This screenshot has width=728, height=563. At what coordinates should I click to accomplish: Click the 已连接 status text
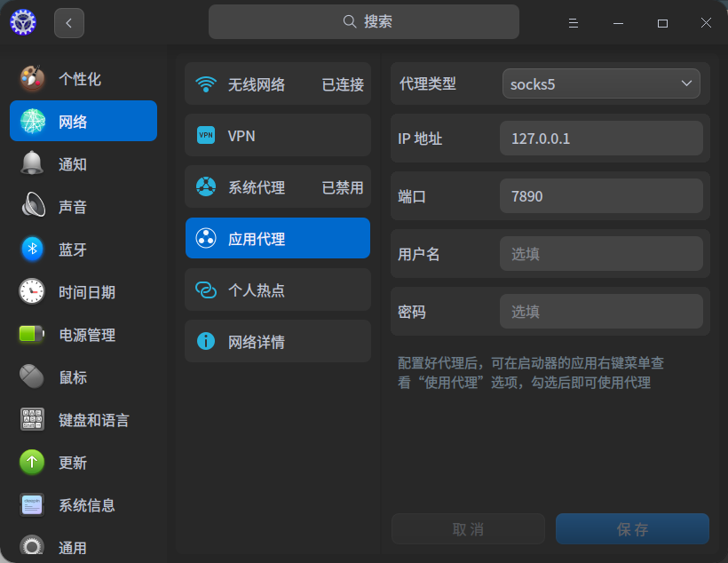[x=343, y=84]
